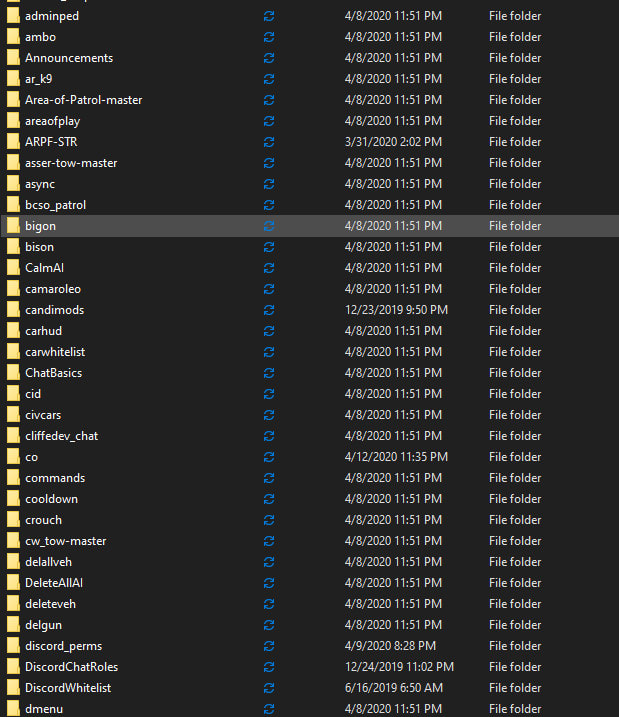Select the dmenu folder name
This screenshot has width=619, height=717.
coord(44,709)
